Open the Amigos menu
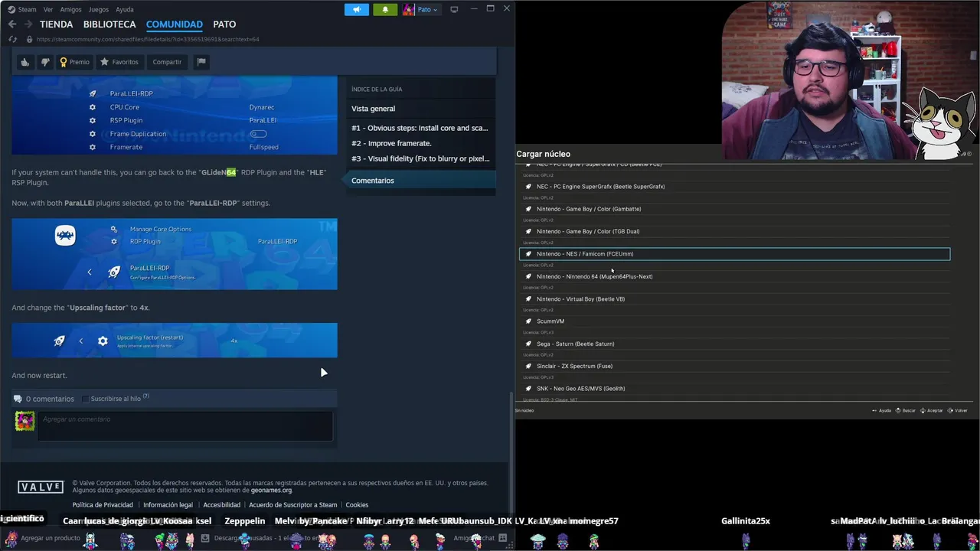Viewport: 980px width, 551px height. point(70,9)
